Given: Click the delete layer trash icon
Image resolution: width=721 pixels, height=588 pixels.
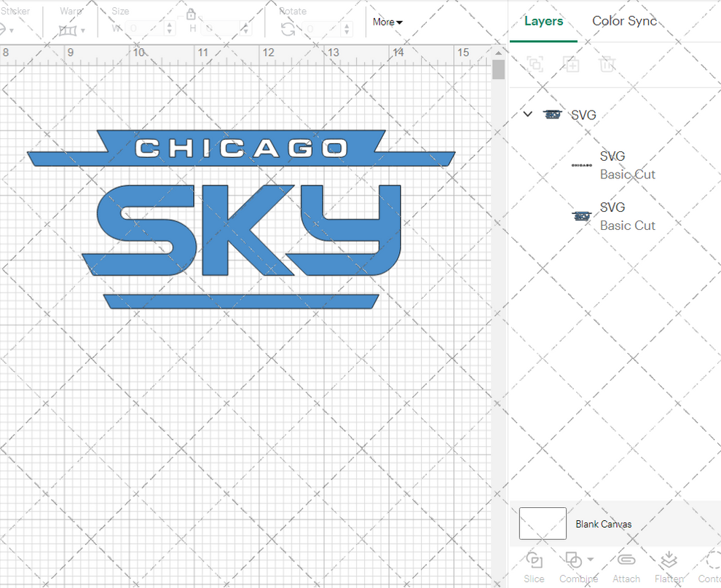Looking at the screenshot, I should [x=607, y=64].
